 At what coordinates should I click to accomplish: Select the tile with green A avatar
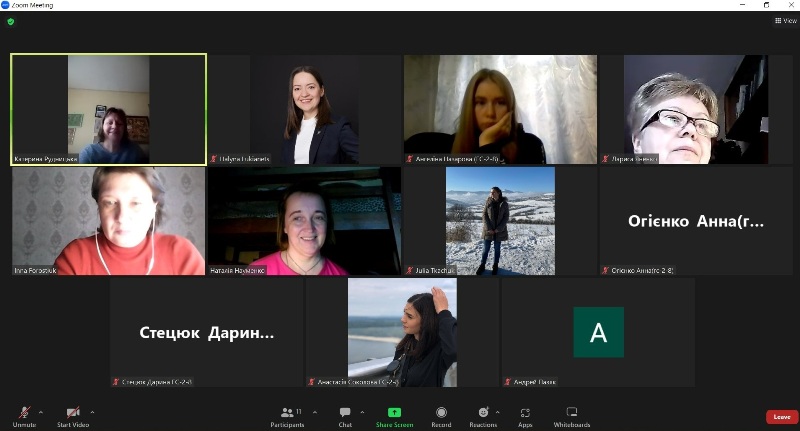598,333
